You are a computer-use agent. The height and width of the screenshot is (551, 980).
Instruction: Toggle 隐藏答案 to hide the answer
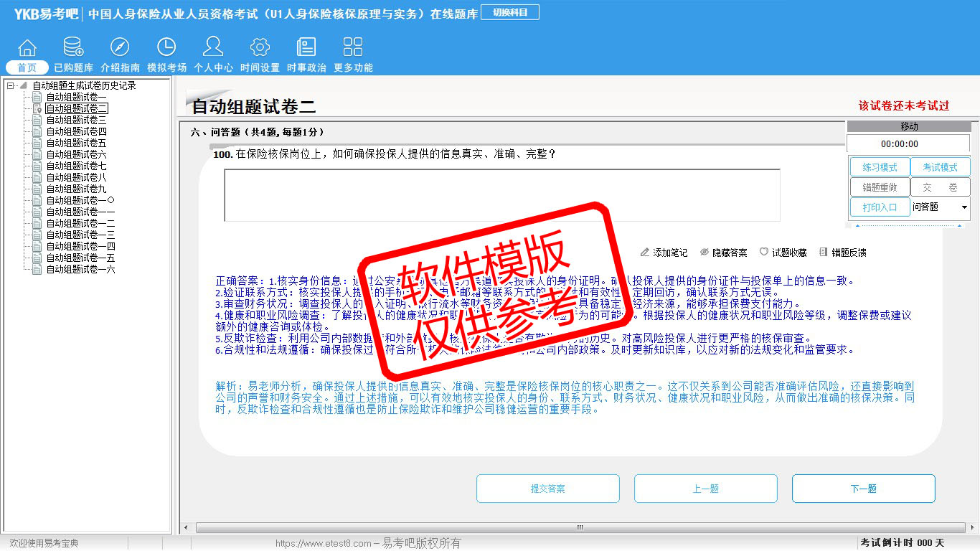pyautogui.click(x=723, y=253)
